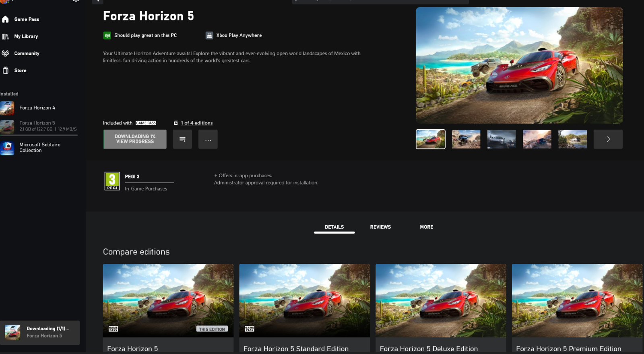Screen dimensions: 644x354
Task: Open the Forza Horizon 5 Deluxe Edition card
Action: click(441, 308)
